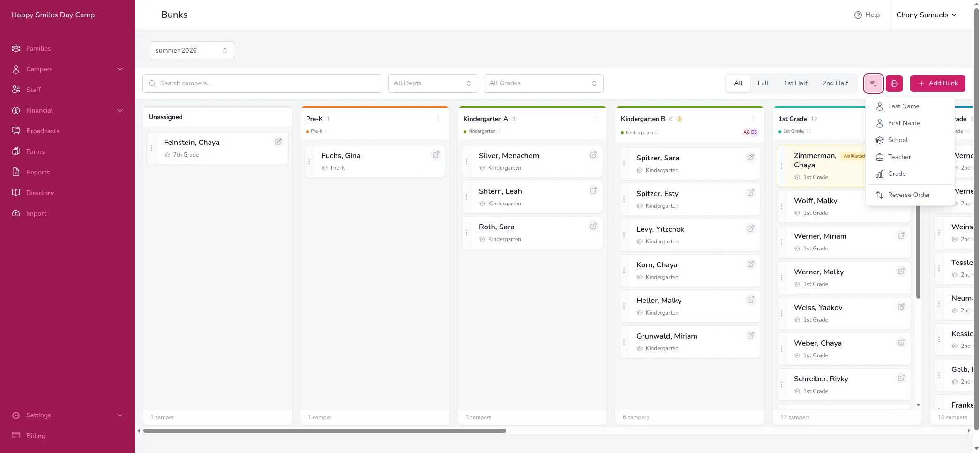
Task: Open Reports via its sidebar icon
Action: pyautogui.click(x=16, y=172)
